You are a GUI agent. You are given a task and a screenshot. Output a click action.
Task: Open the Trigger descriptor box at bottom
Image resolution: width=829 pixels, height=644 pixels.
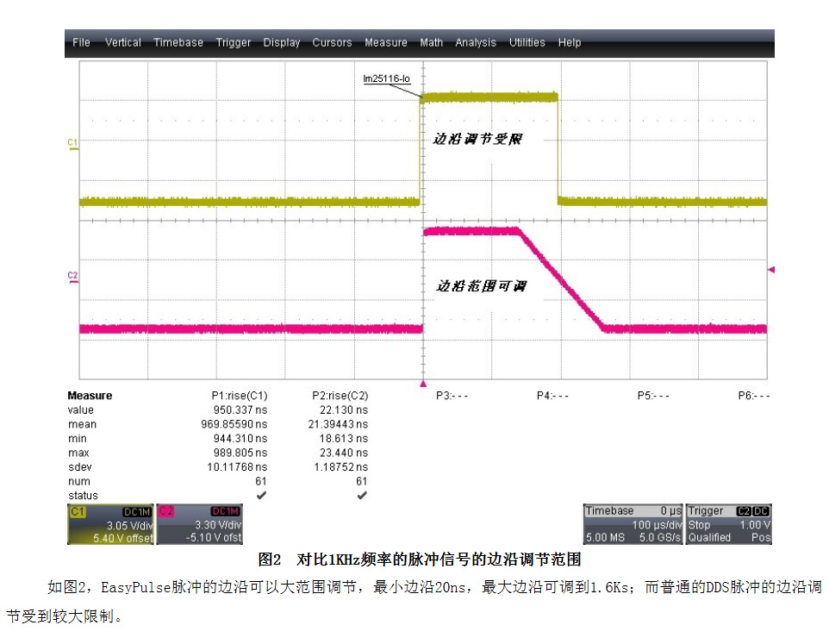click(729, 524)
